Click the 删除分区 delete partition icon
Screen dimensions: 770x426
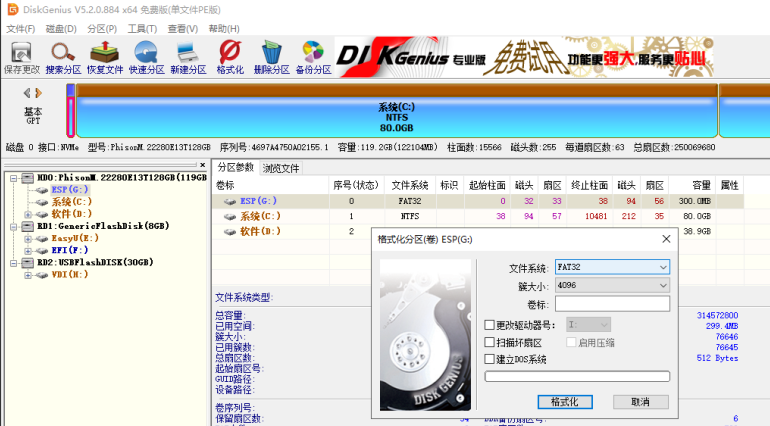[271, 56]
